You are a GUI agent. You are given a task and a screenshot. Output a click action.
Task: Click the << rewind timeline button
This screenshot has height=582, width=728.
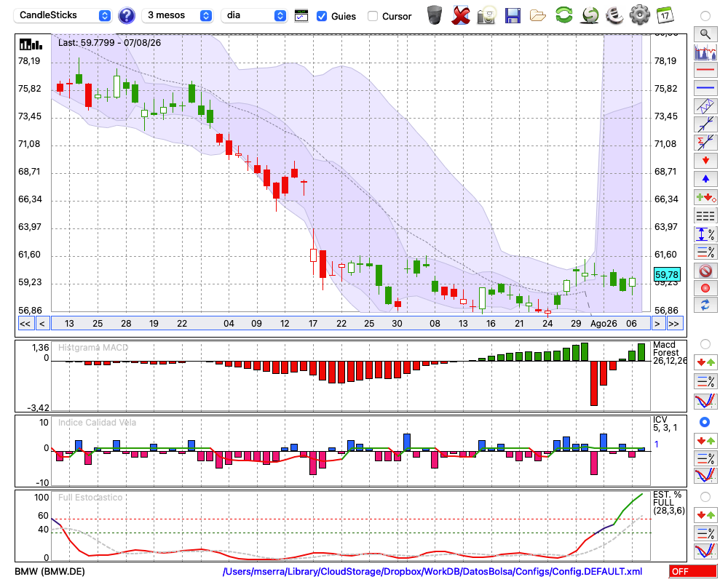tap(25, 324)
